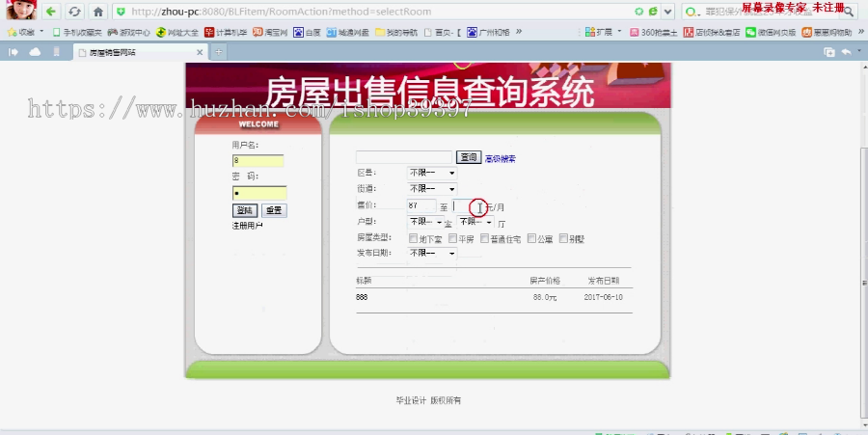Click maximum price field after 至
868x435 pixels.
pos(466,205)
